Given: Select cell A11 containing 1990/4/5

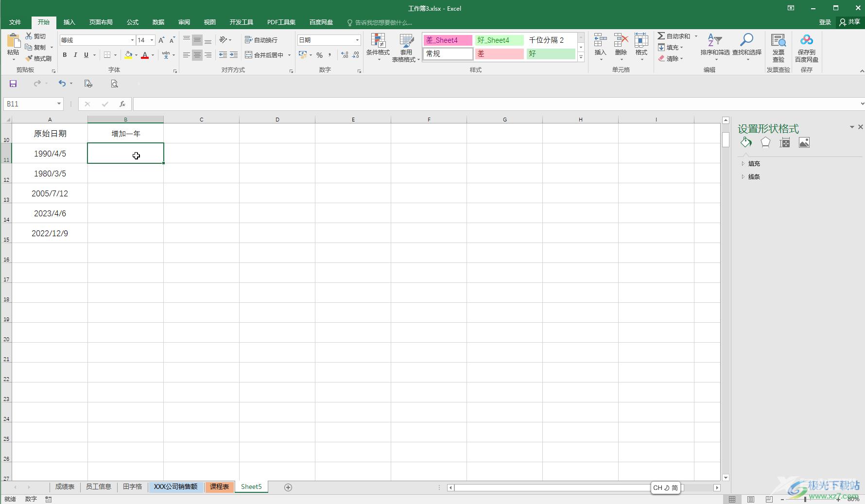Looking at the screenshot, I should 50,154.
